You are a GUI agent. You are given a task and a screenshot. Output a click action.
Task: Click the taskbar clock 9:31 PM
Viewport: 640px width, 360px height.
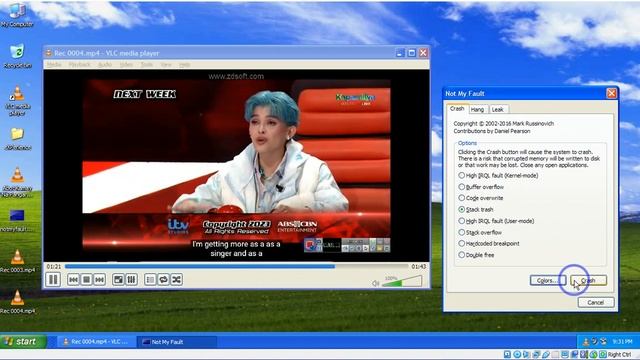(x=622, y=342)
